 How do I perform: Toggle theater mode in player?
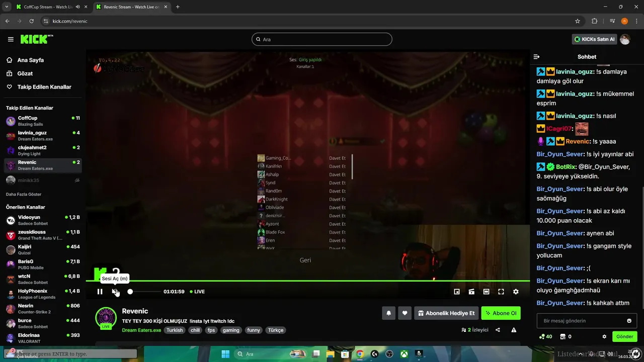tap(486, 292)
